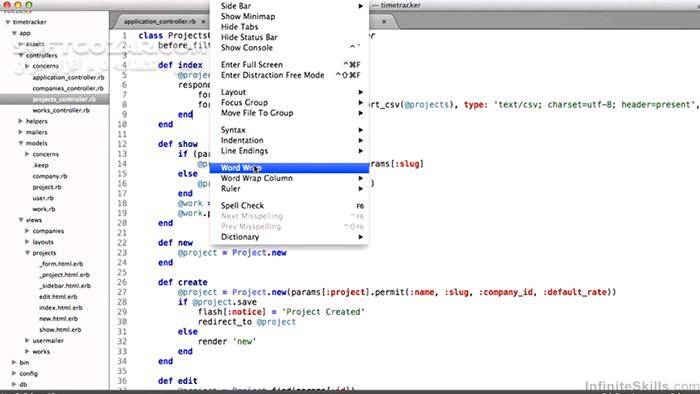Image resolution: width=700 pixels, height=394 pixels.
Task: Choose Hide Tabs from the menu
Action: [289, 27]
